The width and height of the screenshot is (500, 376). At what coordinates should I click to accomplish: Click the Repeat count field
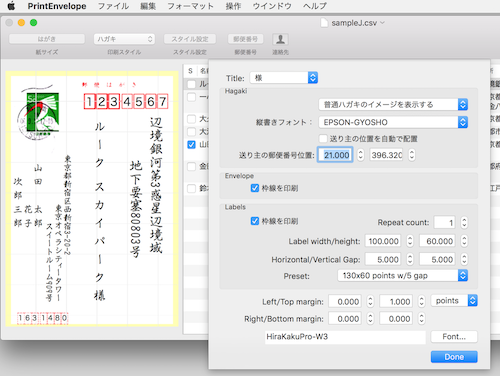tap(445, 223)
